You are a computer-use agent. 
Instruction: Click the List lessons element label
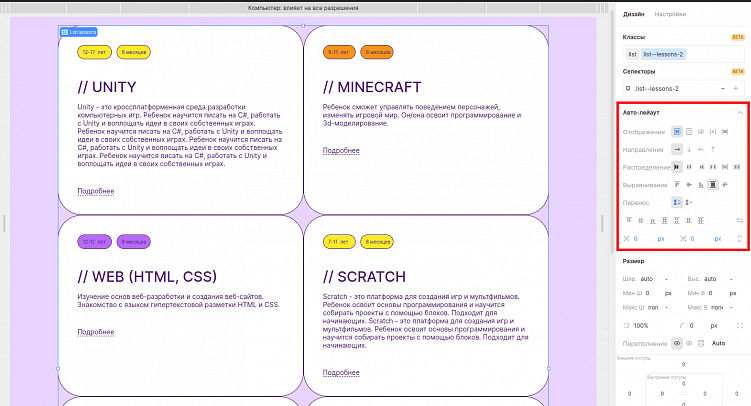pos(79,32)
